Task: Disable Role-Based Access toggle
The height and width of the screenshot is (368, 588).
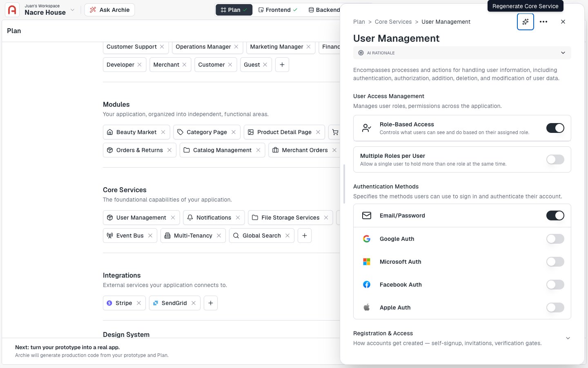Action: point(555,128)
